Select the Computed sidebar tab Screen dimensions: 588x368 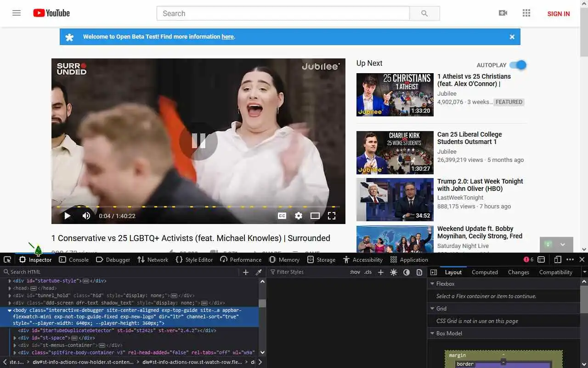tap(485, 272)
